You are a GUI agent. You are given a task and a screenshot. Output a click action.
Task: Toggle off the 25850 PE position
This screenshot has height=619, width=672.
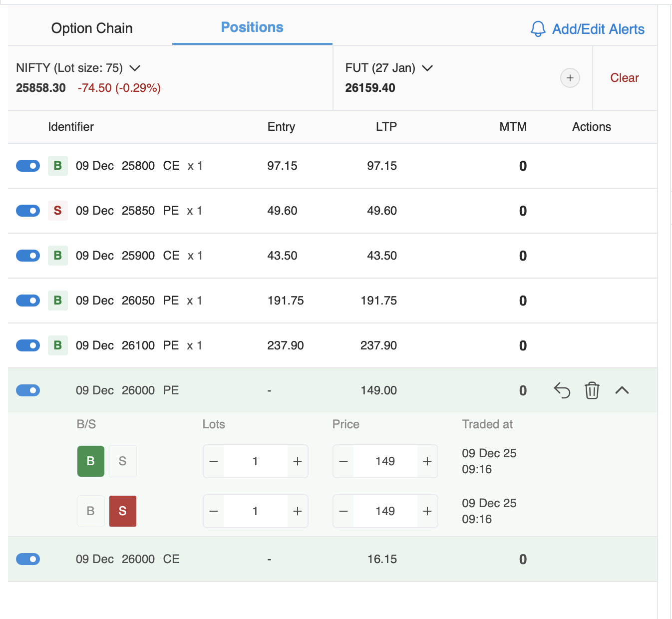tap(28, 211)
